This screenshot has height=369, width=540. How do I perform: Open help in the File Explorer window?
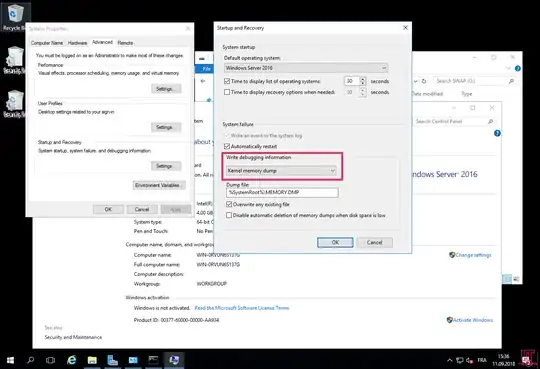coord(518,69)
